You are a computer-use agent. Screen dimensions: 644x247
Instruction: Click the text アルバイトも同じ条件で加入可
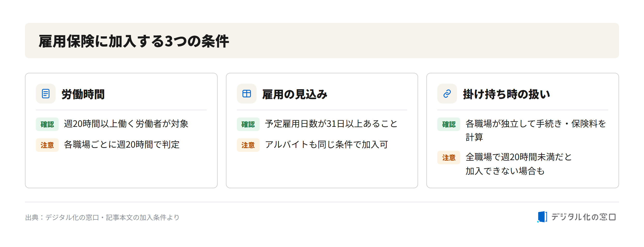326,145
